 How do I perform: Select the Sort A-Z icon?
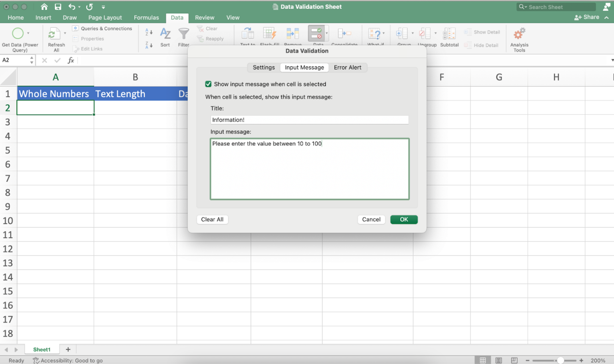148,32
